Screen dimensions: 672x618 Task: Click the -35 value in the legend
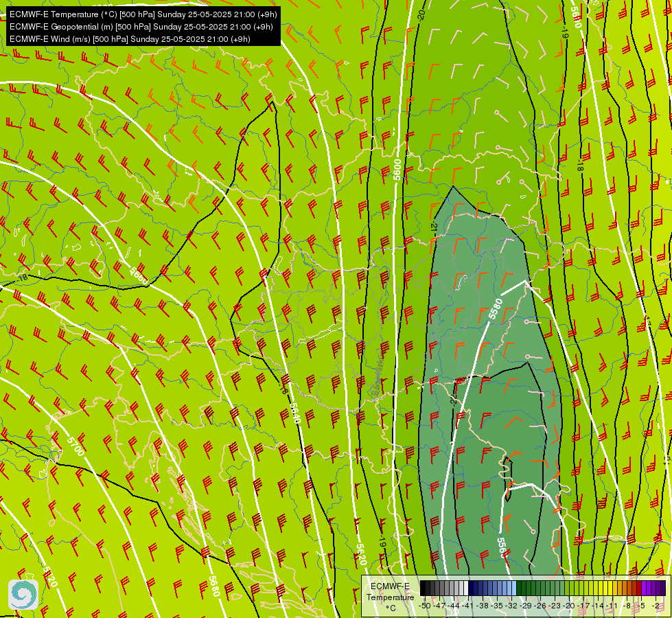[497, 606]
